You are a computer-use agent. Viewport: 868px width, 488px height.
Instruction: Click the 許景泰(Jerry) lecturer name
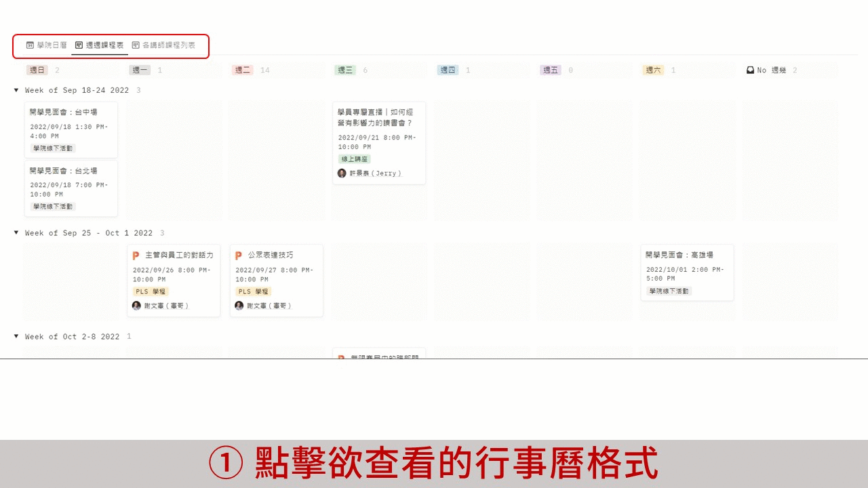pos(376,174)
